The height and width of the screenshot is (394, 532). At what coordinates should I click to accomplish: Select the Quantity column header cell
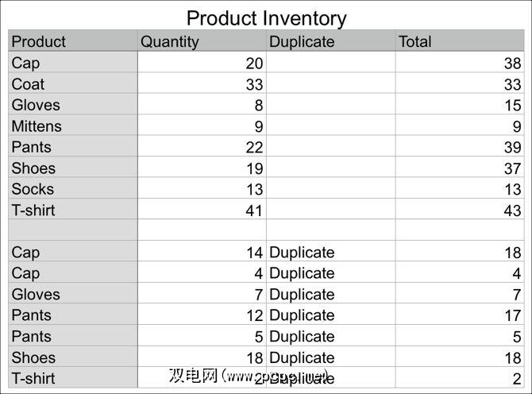click(202, 41)
